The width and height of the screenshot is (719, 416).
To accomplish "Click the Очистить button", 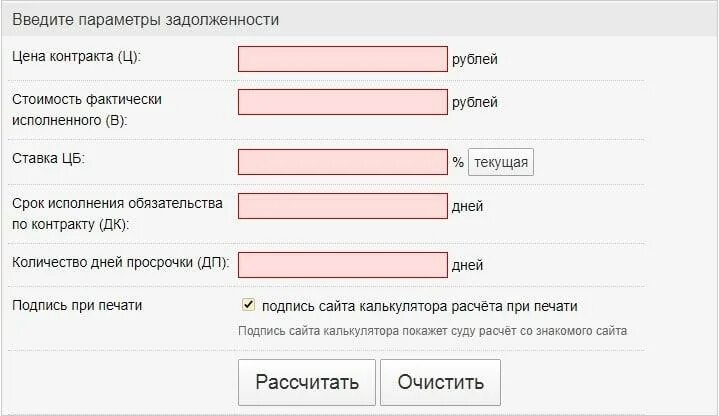I will click(x=440, y=382).
